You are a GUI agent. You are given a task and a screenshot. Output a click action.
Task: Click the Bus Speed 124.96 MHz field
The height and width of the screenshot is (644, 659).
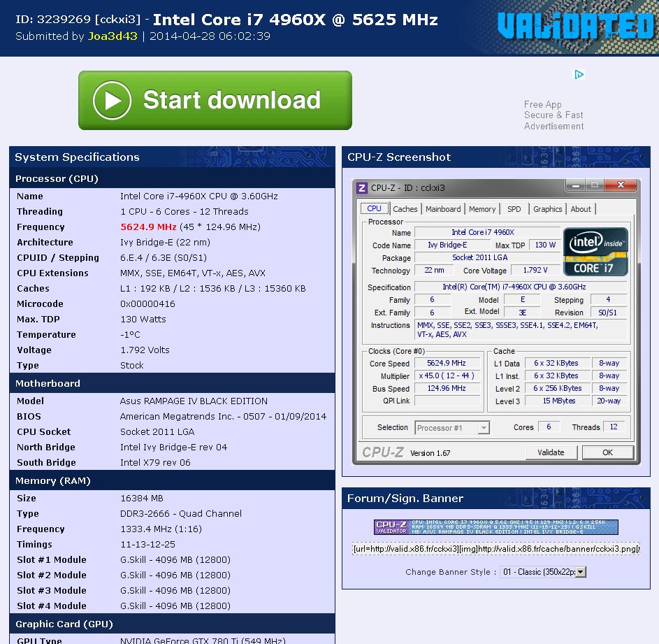pyautogui.click(x=447, y=388)
